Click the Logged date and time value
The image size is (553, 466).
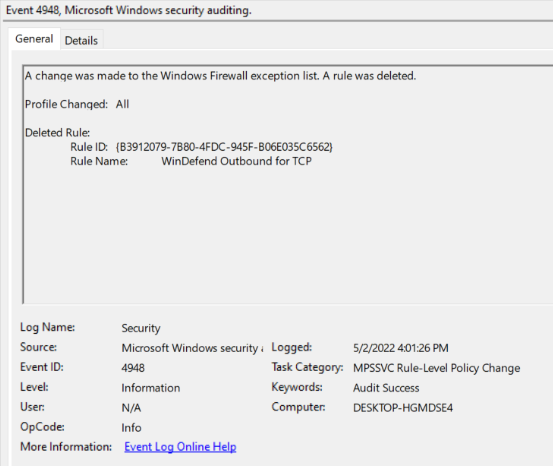(401, 348)
